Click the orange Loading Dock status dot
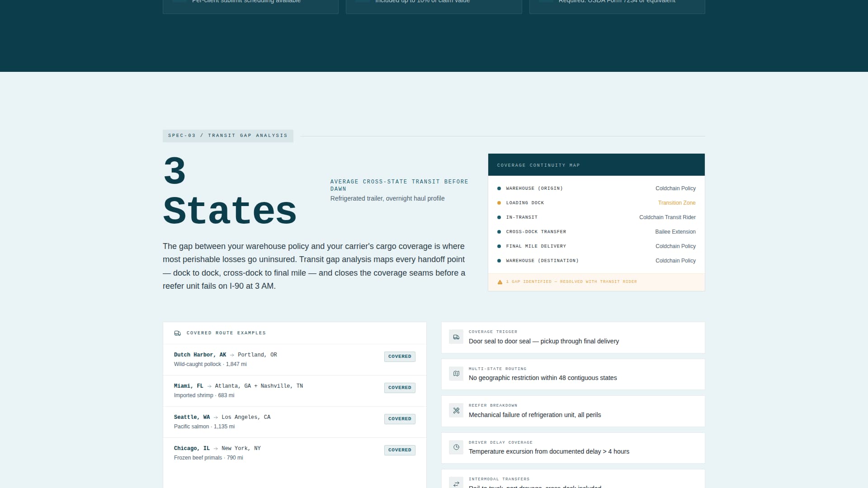 click(x=499, y=203)
